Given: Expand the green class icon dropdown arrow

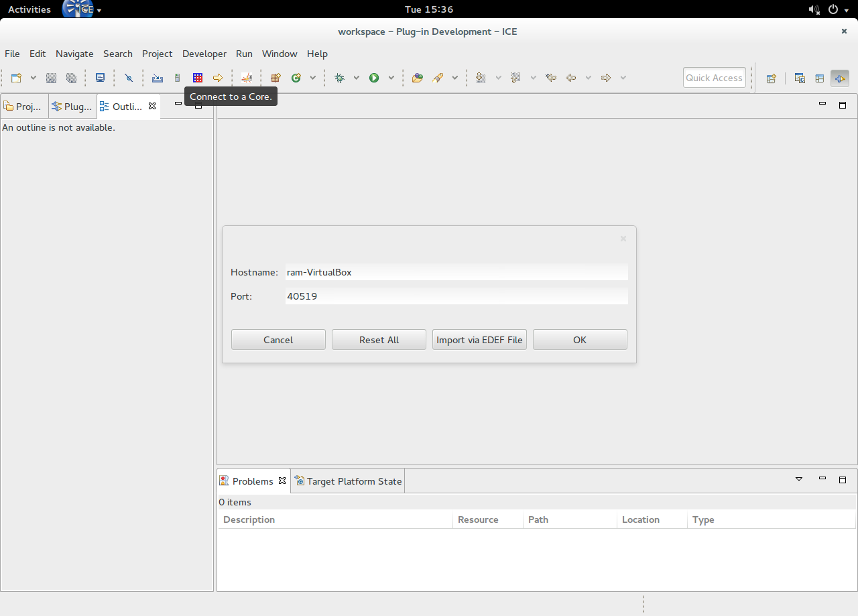Looking at the screenshot, I should pos(312,78).
